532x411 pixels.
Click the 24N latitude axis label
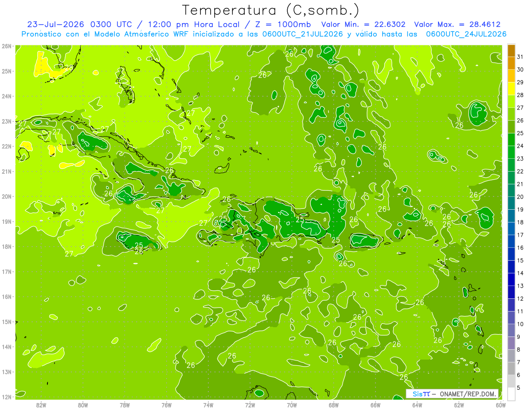[x=6, y=96]
